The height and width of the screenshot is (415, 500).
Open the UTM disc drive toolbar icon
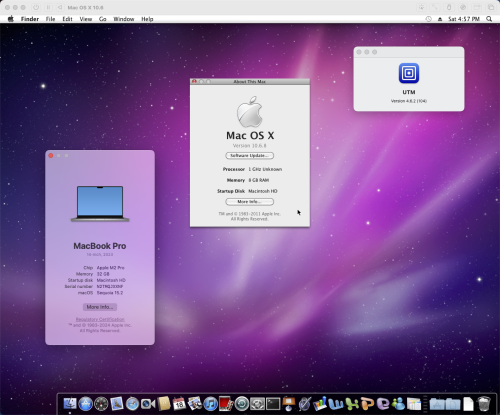(x=463, y=7)
